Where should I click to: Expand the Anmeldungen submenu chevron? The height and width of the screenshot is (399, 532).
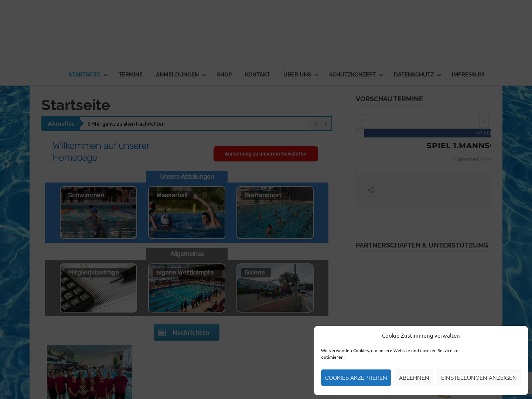click(x=204, y=75)
